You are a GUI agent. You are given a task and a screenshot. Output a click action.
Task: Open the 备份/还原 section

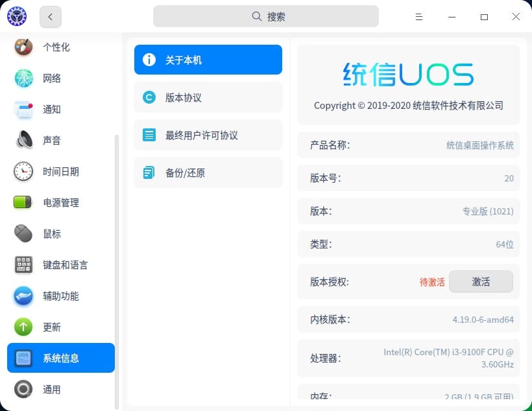(x=208, y=172)
